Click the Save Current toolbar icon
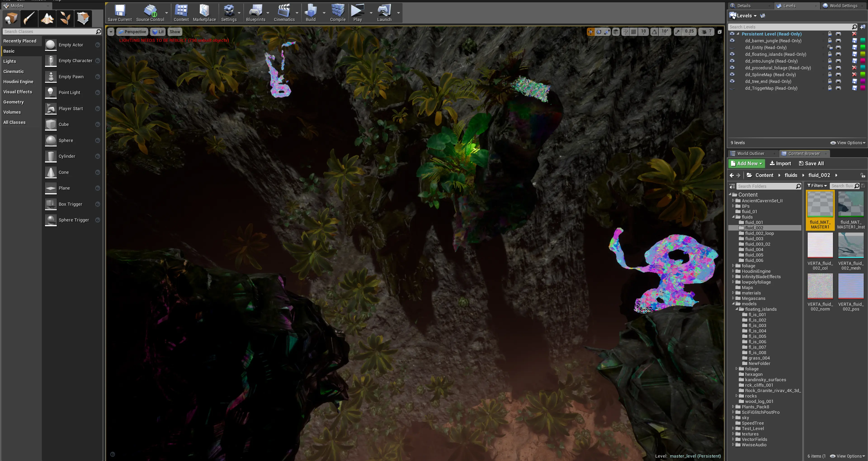868x461 pixels. point(120,13)
